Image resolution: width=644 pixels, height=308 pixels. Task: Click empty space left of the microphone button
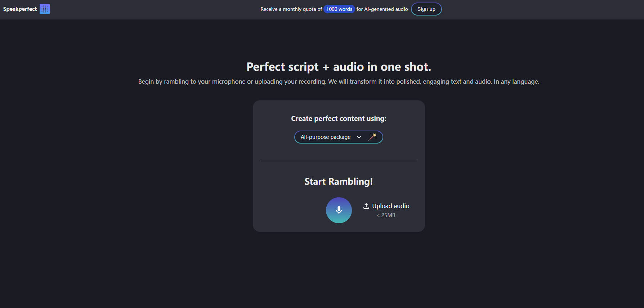tap(288, 210)
